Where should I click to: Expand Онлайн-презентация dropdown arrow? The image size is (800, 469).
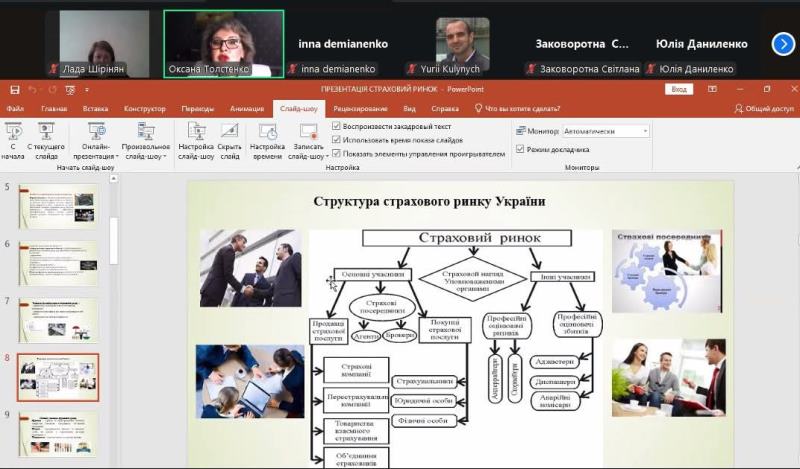pos(117,157)
